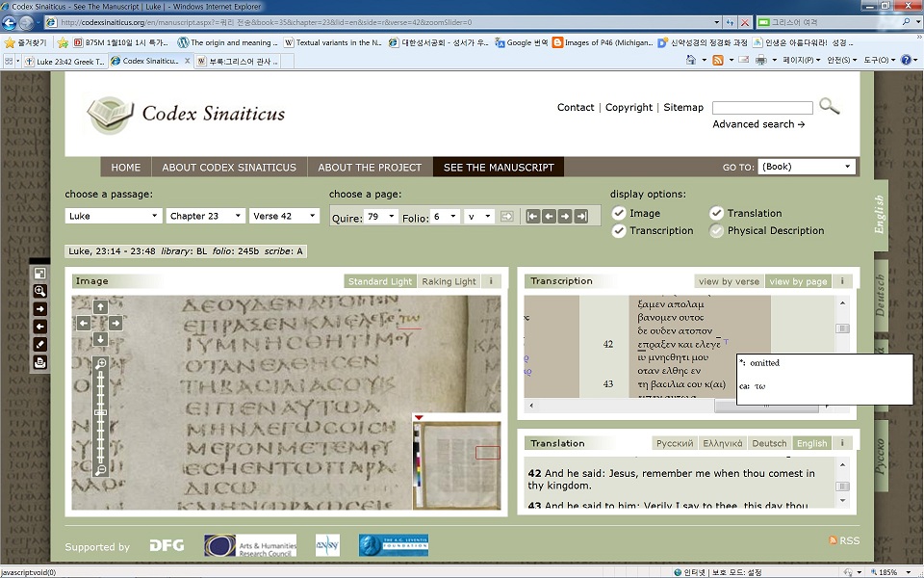Screen dimensions: 924x578
Task: Toggle the Transcription display option
Action: point(619,230)
